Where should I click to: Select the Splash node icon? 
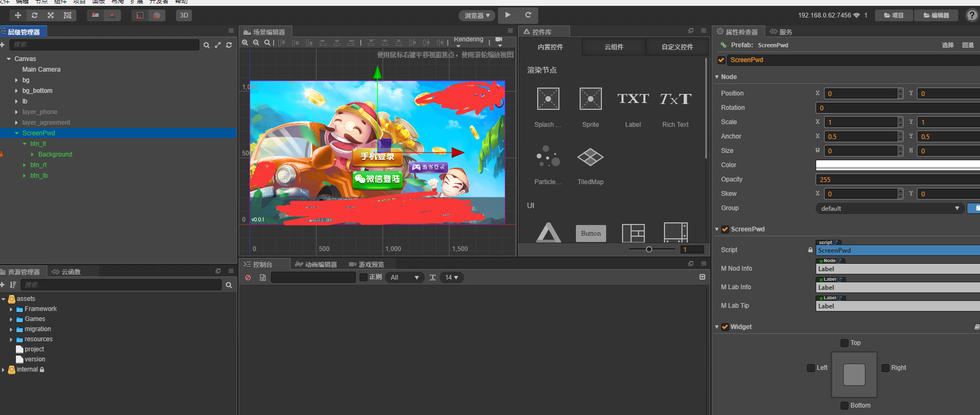point(548,99)
